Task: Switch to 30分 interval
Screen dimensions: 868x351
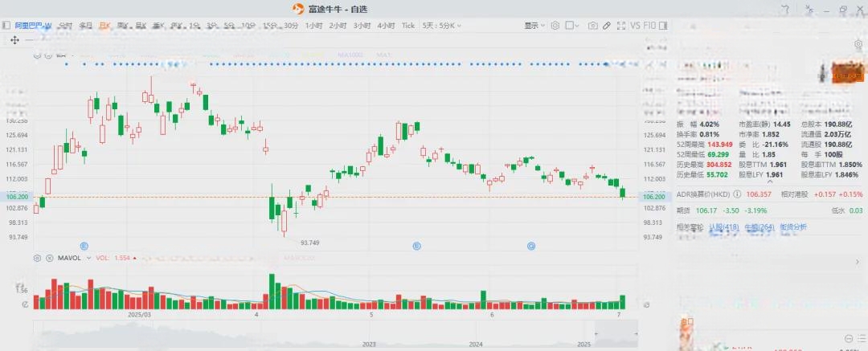Action: click(x=291, y=26)
